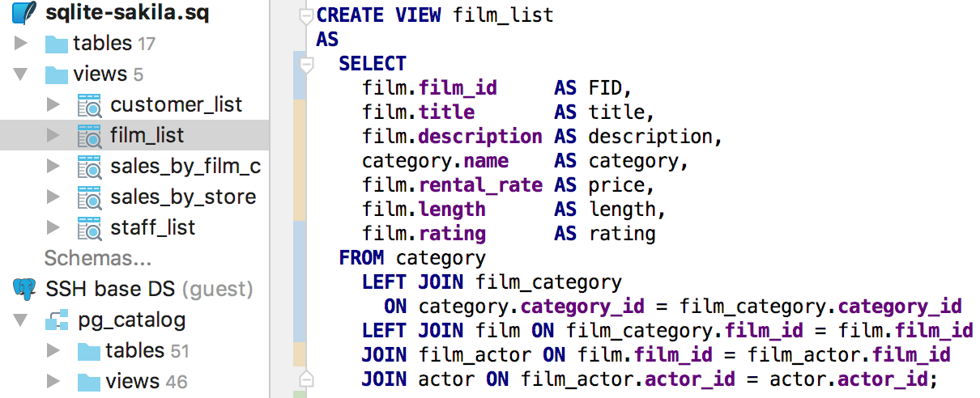Click the 'SELECT' keyword
The width and height of the screenshot is (980, 398).
(373, 64)
